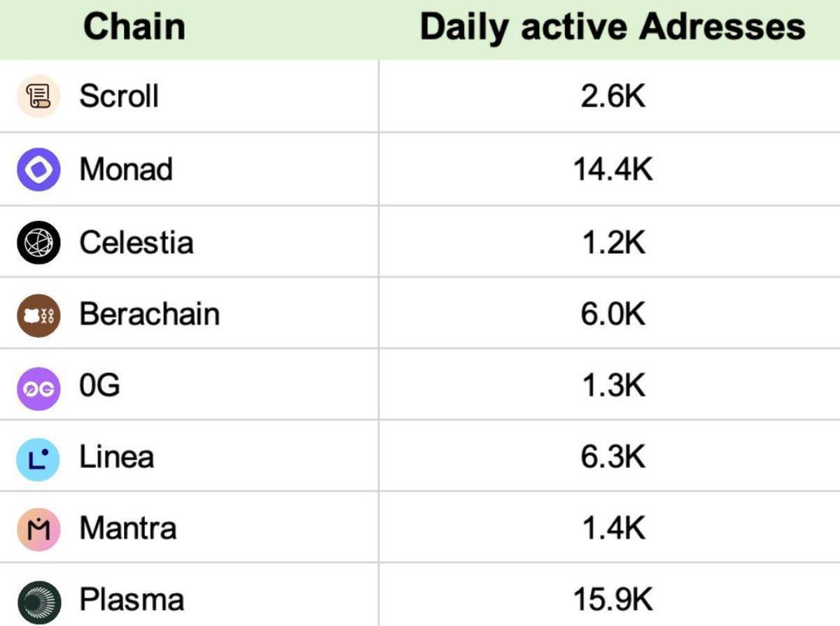Click the light blue Linea icon
The image size is (840, 626).
click(38, 459)
